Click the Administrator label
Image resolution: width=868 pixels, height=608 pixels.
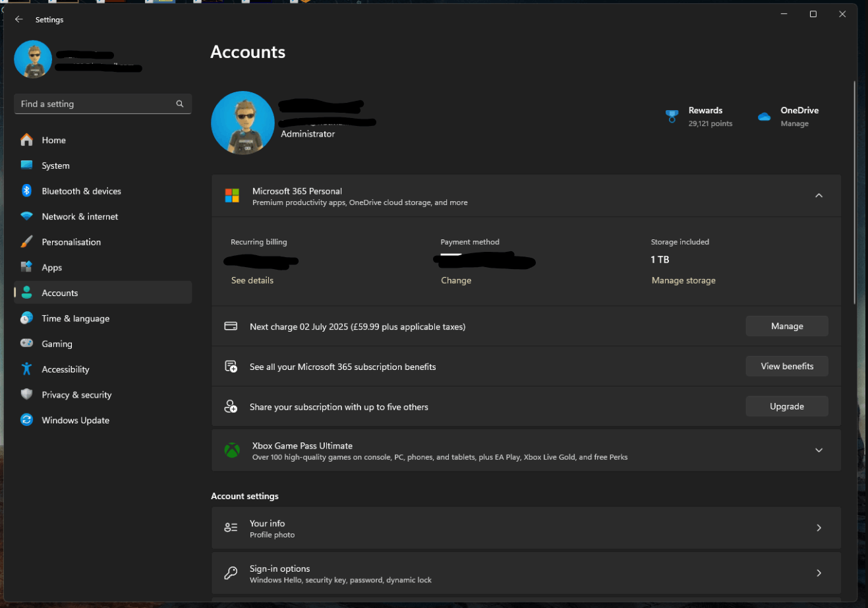(x=308, y=134)
